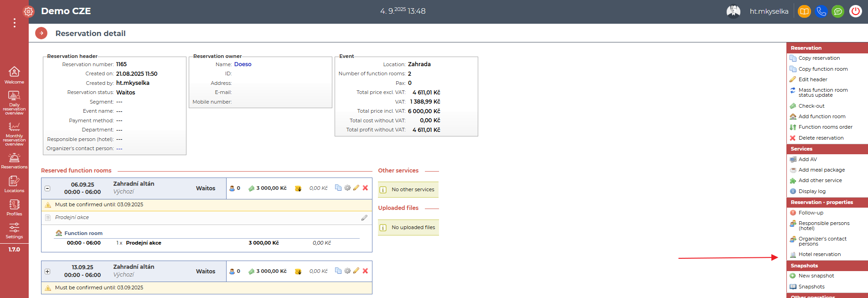
Task: Create a New snapshot
Action: [816, 276]
